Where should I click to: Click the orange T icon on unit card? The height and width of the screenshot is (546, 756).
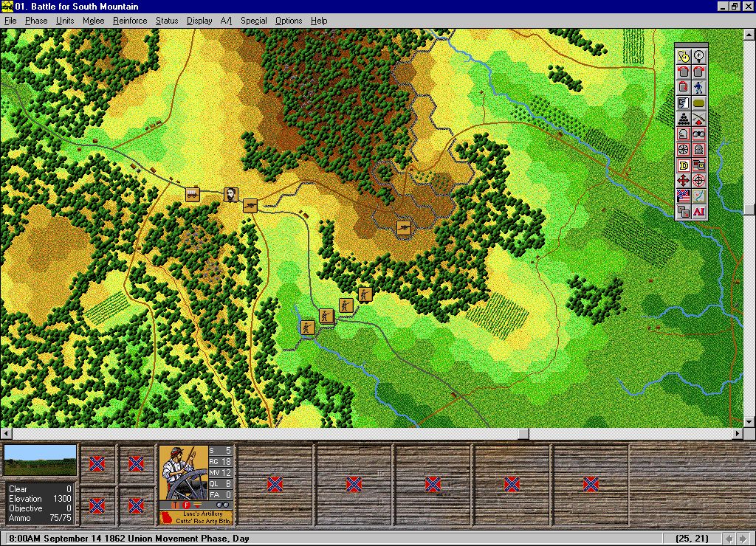coord(175,505)
